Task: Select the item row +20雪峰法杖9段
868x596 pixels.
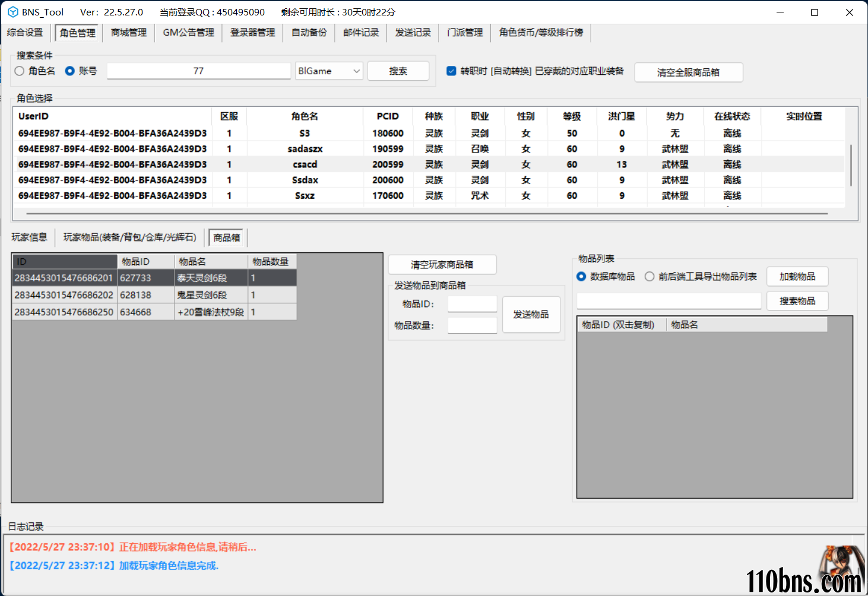Action: (x=154, y=312)
